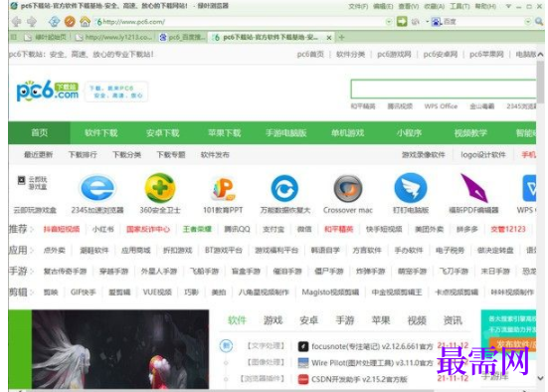Click the Wire Pilot app icon in list
Viewport: 548px width, 392px height.
click(x=303, y=363)
